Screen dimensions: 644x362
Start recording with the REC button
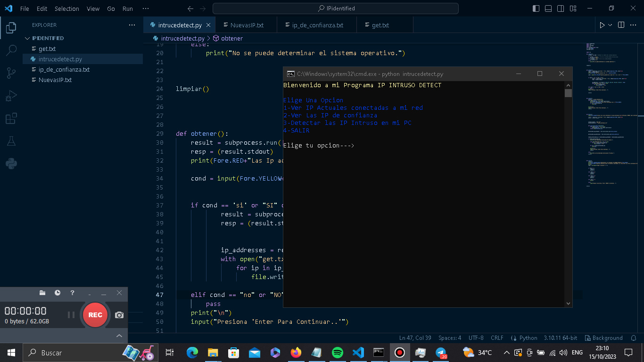pos(95,315)
